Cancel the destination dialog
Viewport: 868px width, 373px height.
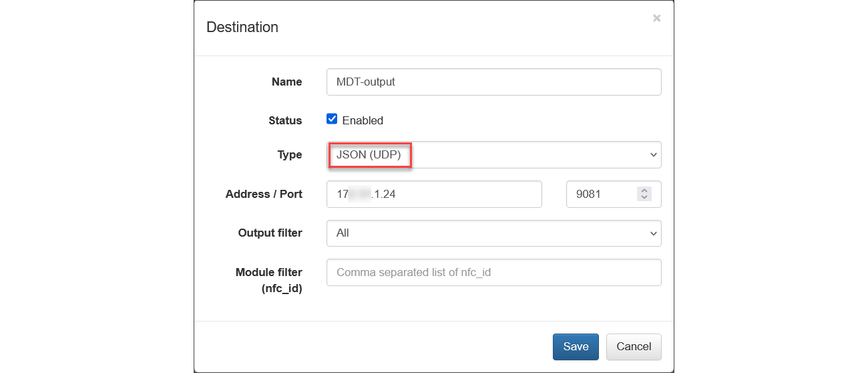click(x=634, y=346)
